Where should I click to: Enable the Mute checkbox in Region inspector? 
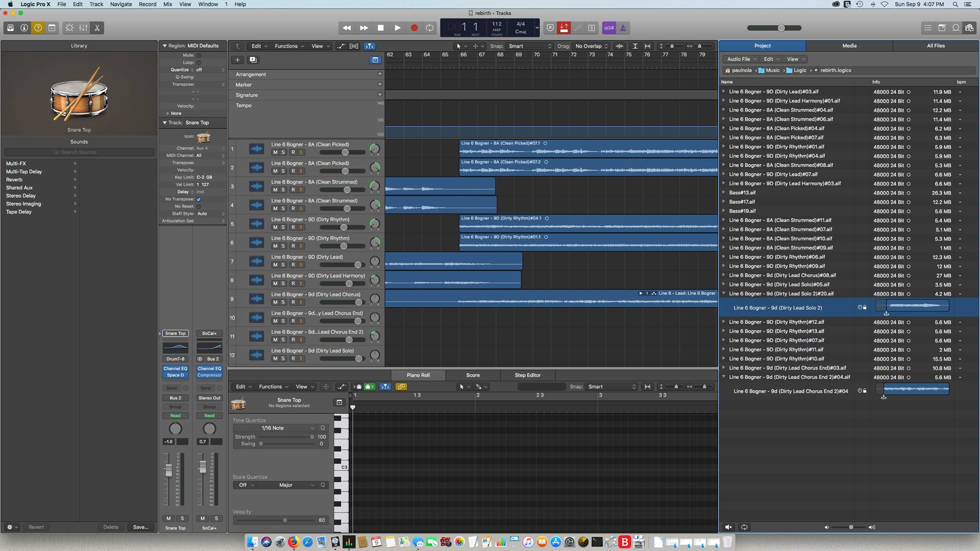point(199,55)
